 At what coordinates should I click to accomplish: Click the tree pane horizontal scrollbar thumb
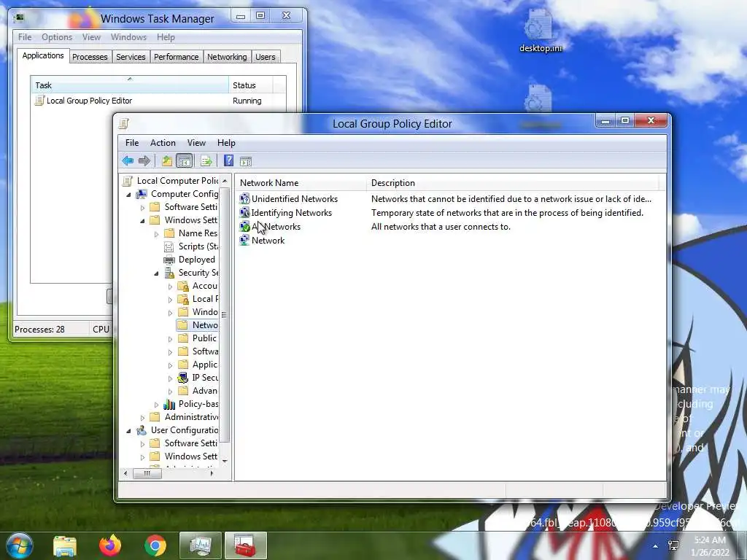coord(147,473)
